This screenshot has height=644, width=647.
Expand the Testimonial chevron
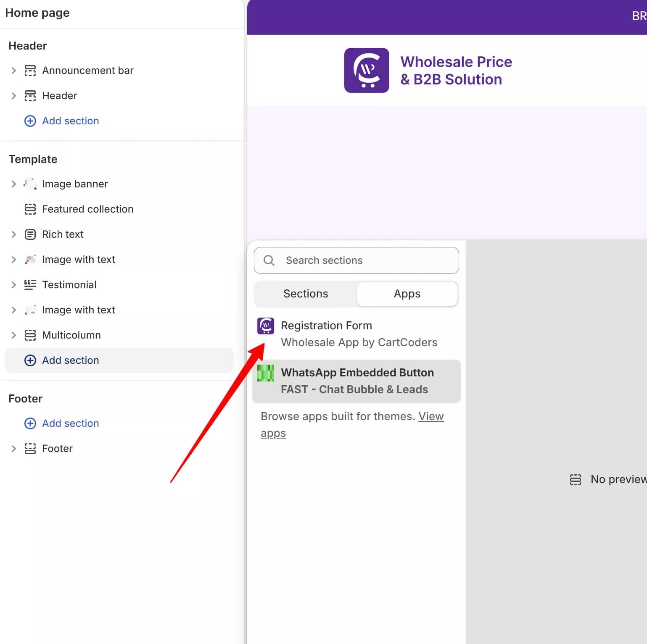point(13,285)
